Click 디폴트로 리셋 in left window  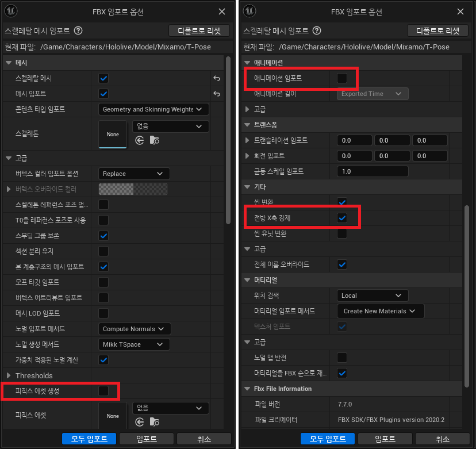point(199,30)
